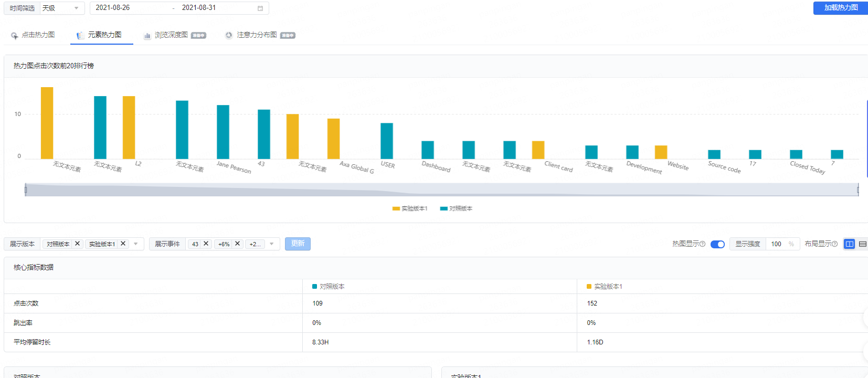
Task: Click the tallest yellow bar in chart
Action: coord(47,123)
